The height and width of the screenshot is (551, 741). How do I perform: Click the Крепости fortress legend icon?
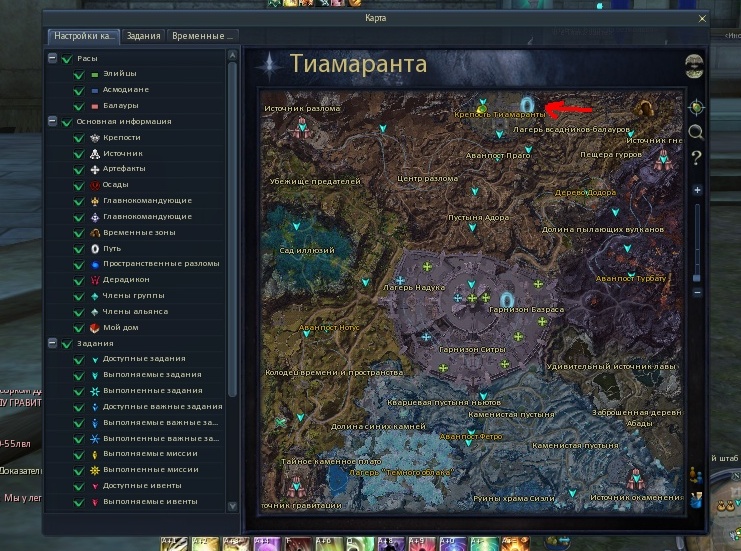[95, 138]
